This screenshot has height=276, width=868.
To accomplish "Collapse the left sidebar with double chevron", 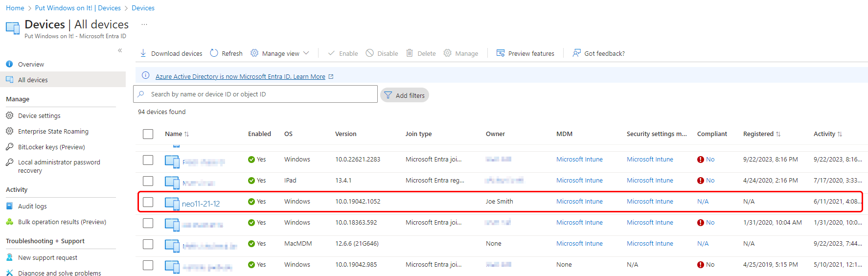I will [120, 50].
